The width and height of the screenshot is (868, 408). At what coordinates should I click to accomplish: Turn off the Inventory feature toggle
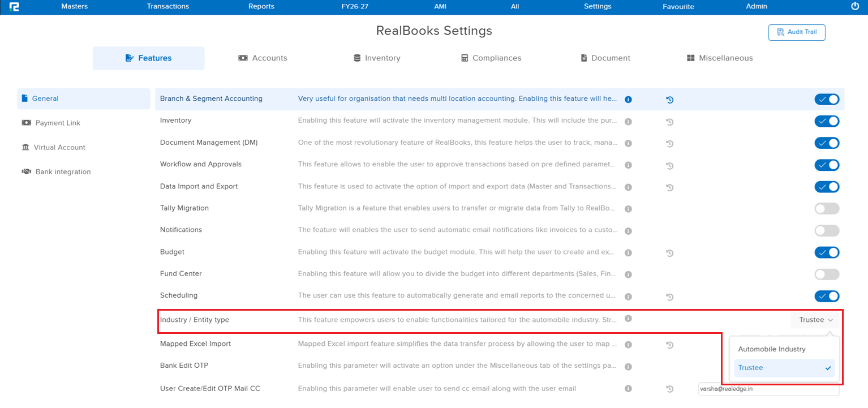coord(827,121)
